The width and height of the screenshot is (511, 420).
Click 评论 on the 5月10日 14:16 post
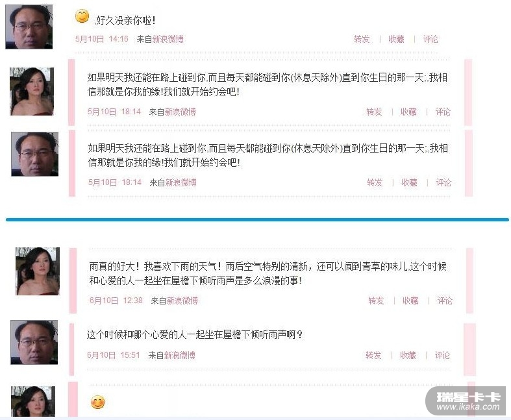click(430, 39)
